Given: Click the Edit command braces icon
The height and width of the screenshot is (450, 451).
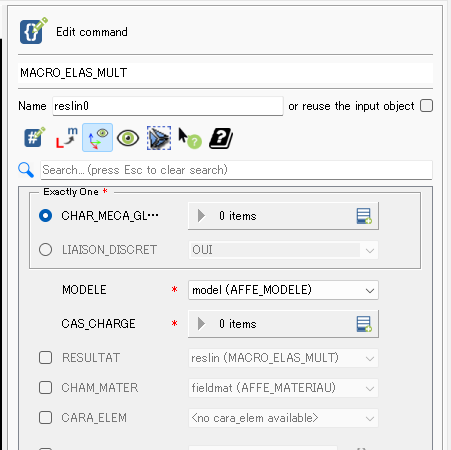Looking at the screenshot, I should (33, 31).
